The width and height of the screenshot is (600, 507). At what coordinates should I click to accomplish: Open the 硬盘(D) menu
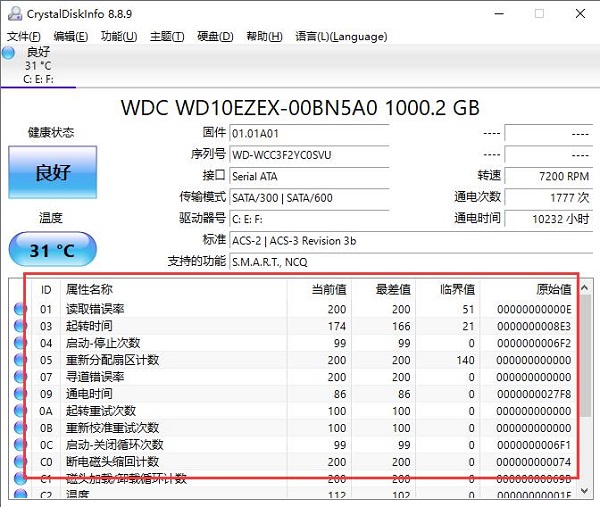click(215, 36)
